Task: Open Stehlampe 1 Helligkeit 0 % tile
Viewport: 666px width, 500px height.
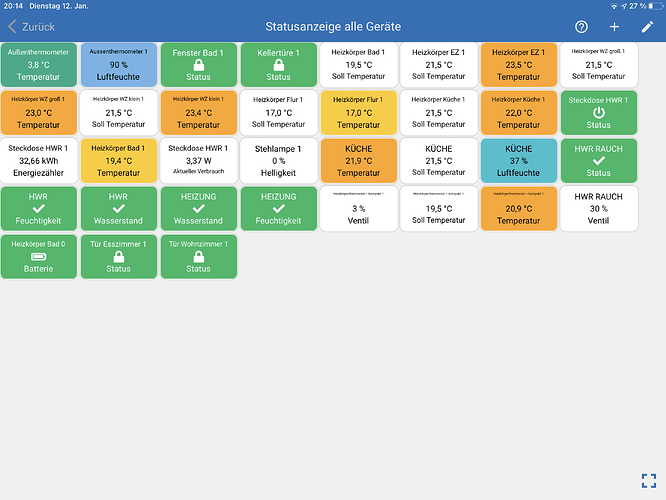Action: (x=279, y=160)
